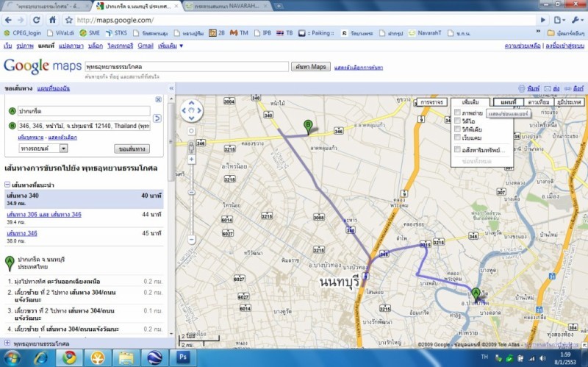Edit the start point A field ปากเกร็ด
Screen dimensions: 588x367
84,111
